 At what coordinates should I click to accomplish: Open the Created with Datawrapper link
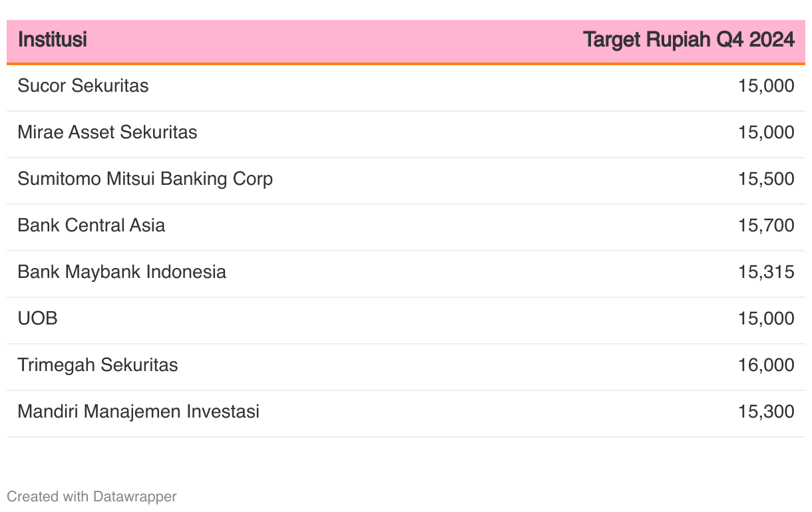(x=92, y=496)
